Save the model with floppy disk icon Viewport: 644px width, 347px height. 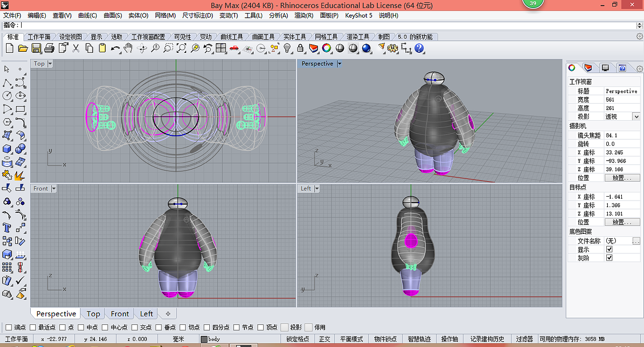tap(36, 48)
